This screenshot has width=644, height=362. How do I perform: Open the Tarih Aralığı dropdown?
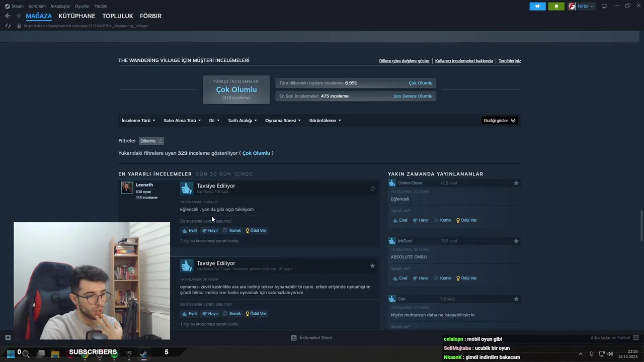[242, 121]
